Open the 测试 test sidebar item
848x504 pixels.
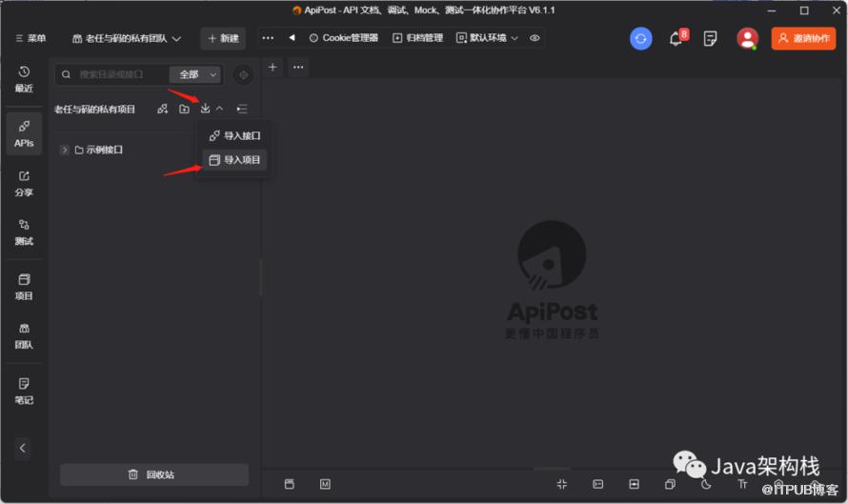(x=24, y=232)
